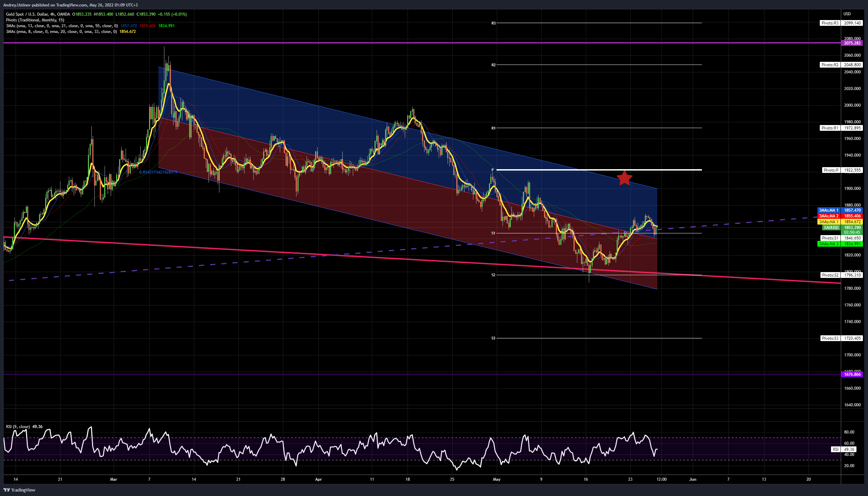The image size is (868, 496).
Task: Click the Pivots:S3 1720.405 price label
Action: pos(841,338)
